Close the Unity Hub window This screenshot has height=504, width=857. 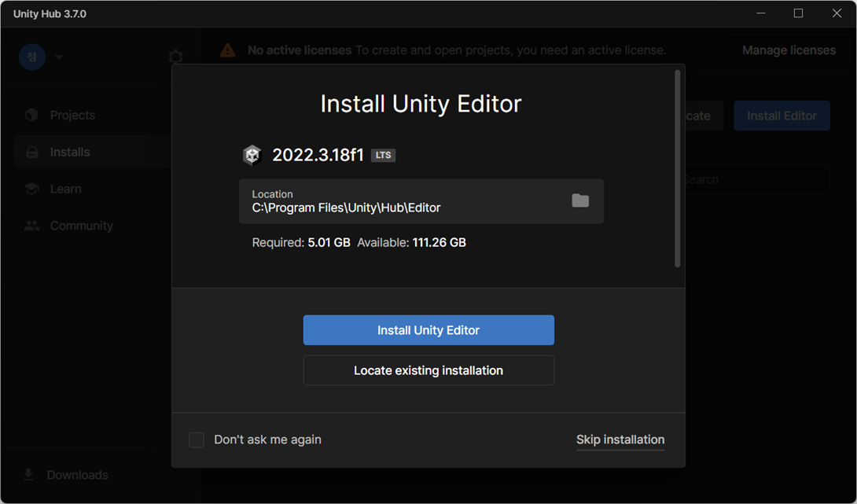coord(837,13)
